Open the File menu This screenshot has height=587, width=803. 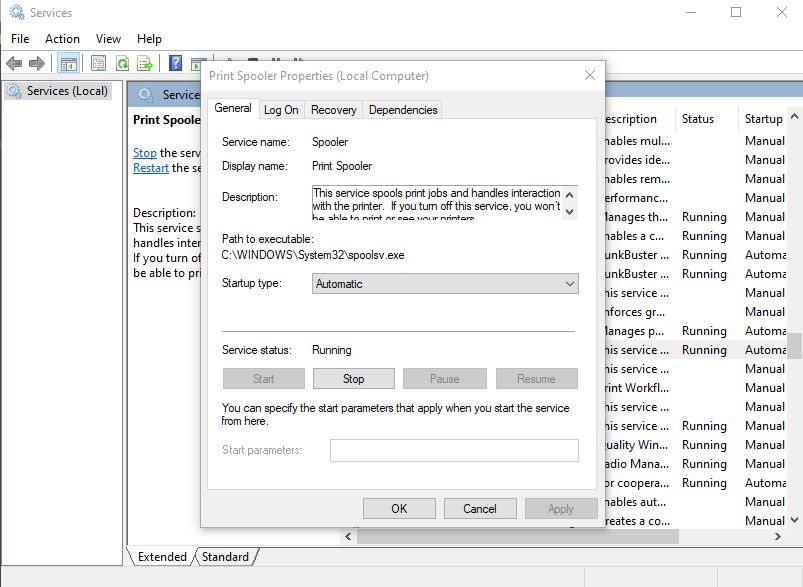[x=20, y=39]
